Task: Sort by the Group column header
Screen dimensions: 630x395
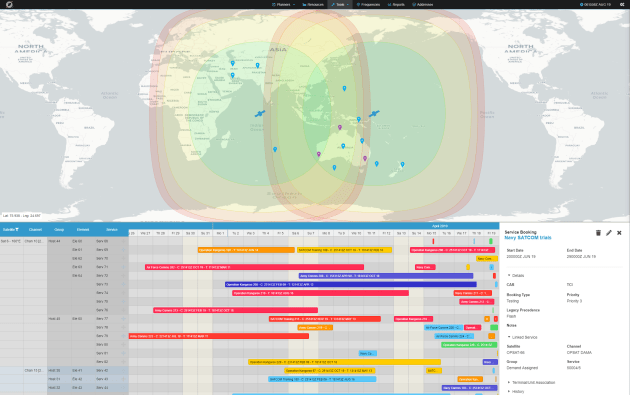Action: [59, 229]
